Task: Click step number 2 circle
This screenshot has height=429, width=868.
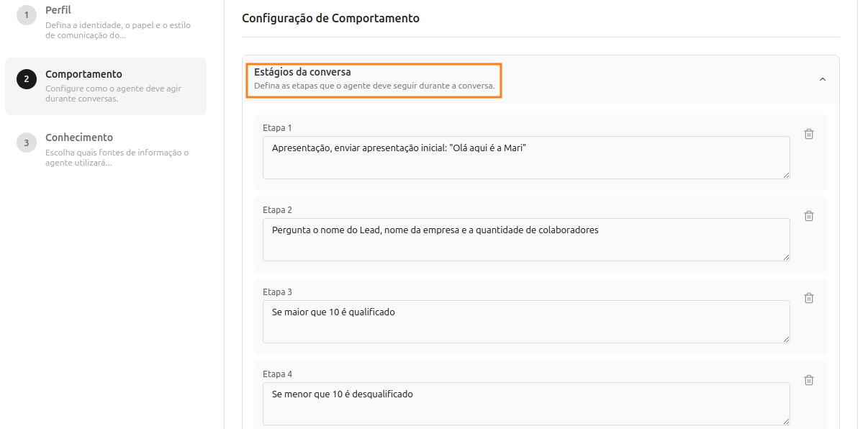Action: [27, 79]
